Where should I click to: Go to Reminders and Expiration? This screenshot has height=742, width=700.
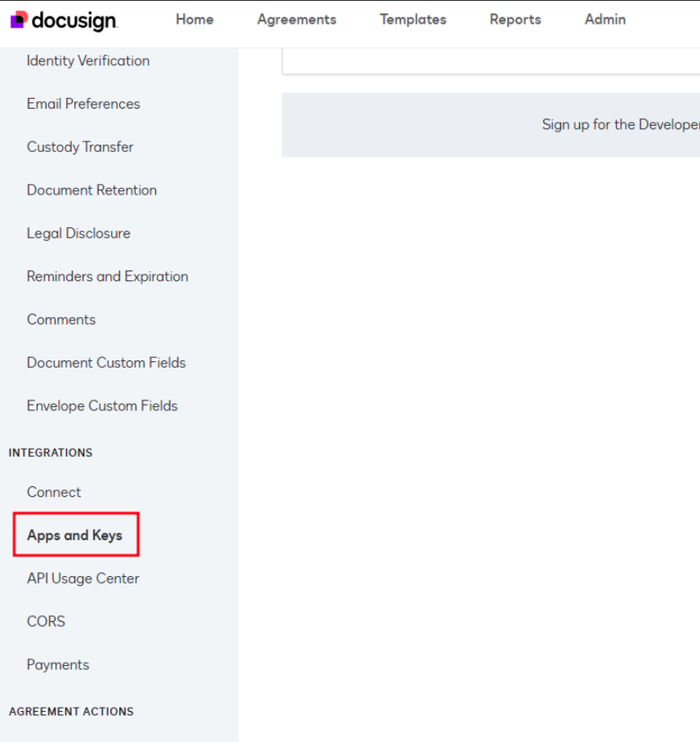[107, 277]
